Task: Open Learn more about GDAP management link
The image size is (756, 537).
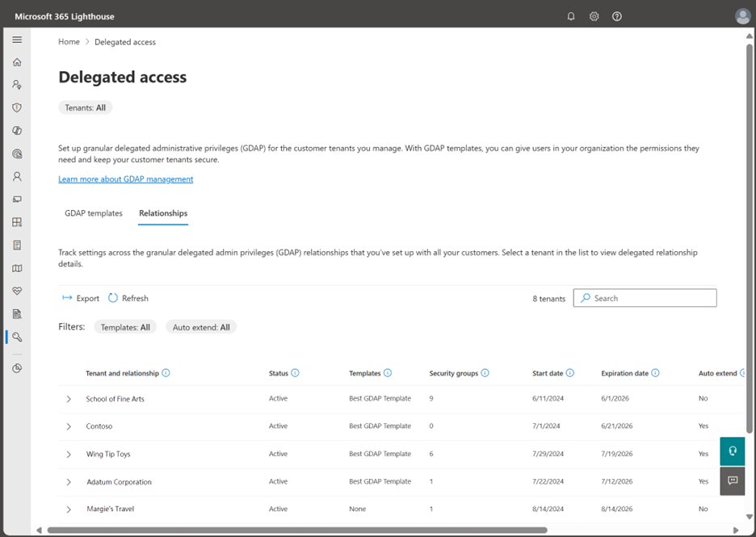Action: pos(126,179)
